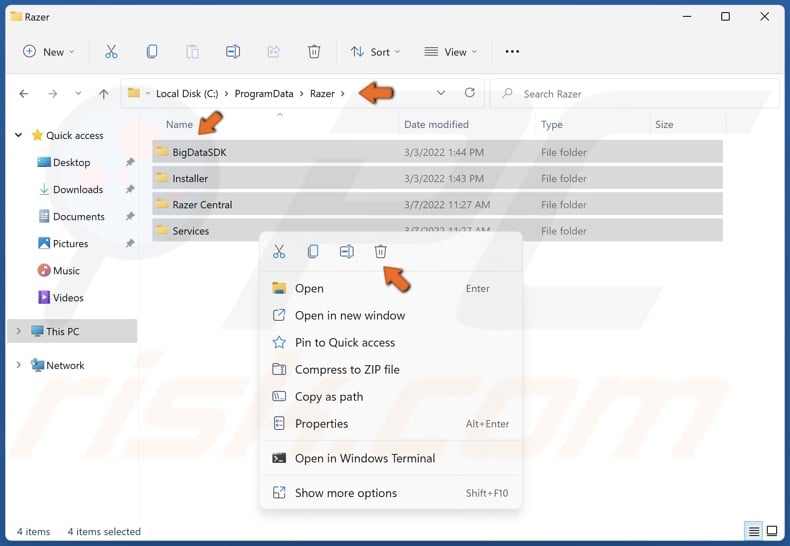The width and height of the screenshot is (790, 546).
Task: Click '4 items selected' in status bar
Action: click(104, 531)
